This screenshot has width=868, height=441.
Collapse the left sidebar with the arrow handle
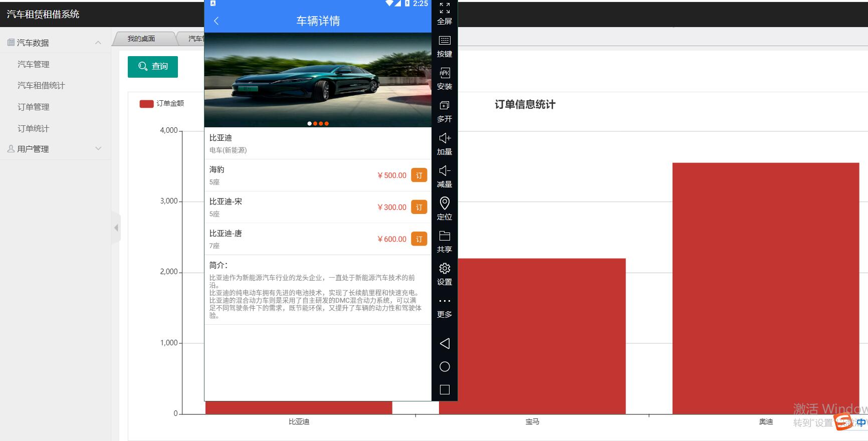pos(116,228)
